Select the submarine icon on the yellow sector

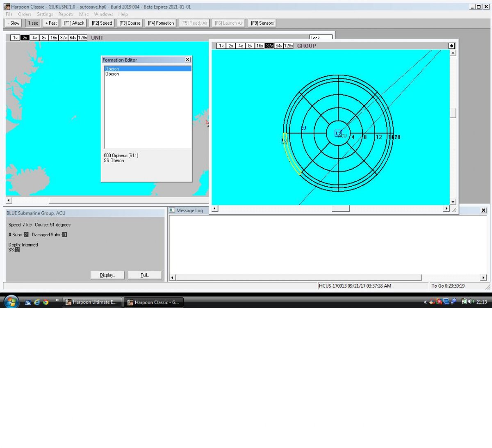click(284, 140)
